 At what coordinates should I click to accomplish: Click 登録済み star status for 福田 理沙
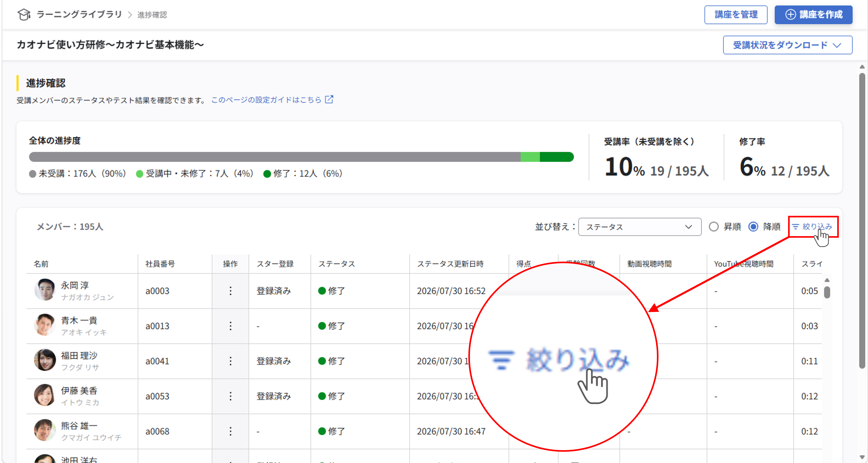coord(274,361)
